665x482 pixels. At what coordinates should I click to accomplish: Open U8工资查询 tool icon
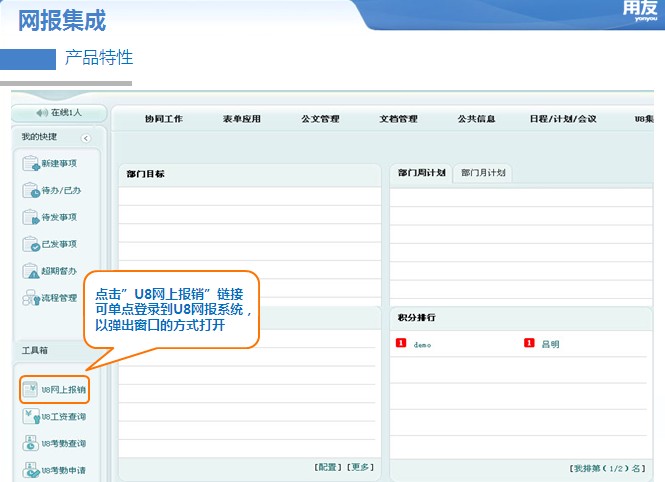tap(31, 416)
